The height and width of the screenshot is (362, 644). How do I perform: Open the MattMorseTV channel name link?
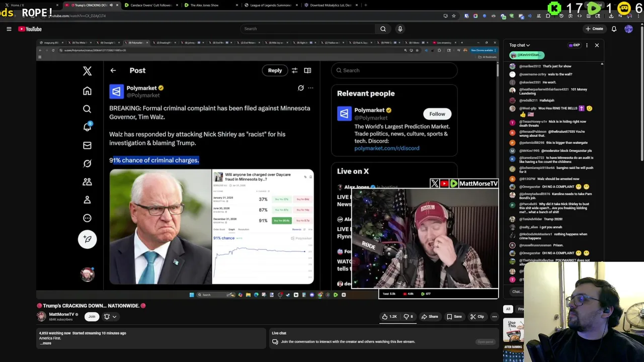(61, 314)
